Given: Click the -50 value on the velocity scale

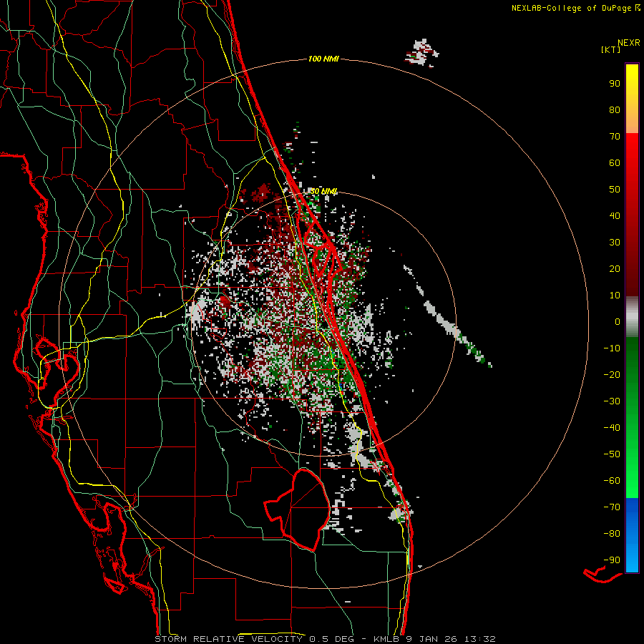Looking at the screenshot, I should (x=612, y=454).
